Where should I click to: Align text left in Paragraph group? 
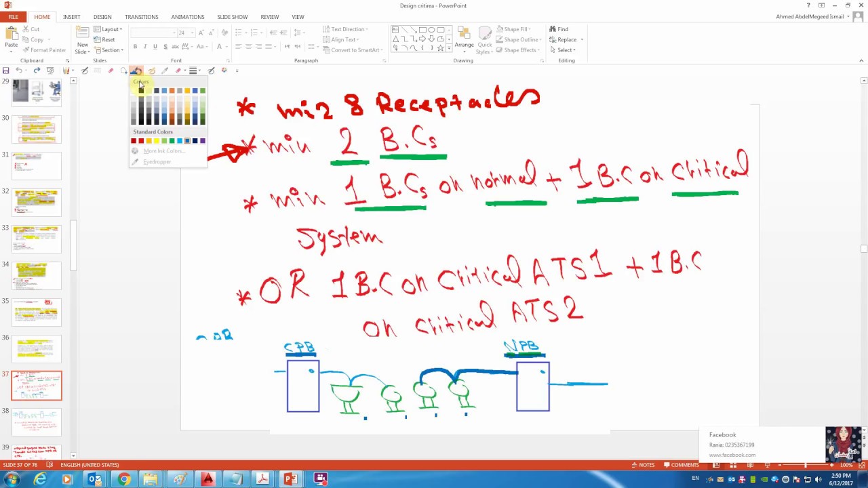click(x=238, y=47)
